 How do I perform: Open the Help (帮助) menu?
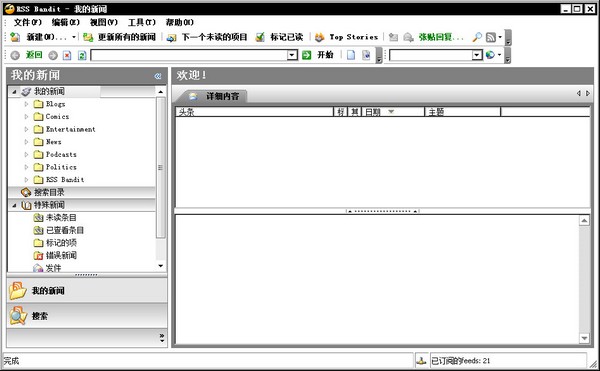pyautogui.click(x=179, y=22)
